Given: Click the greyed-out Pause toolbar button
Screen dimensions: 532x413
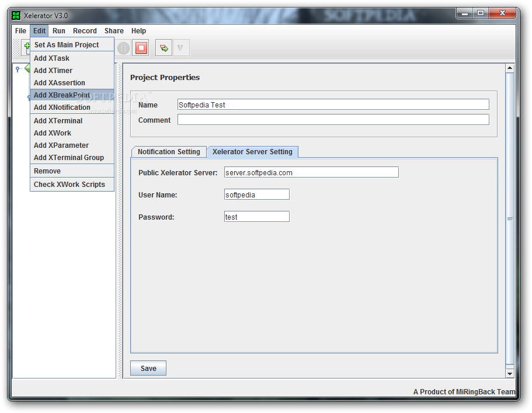Looking at the screenshot, I should tap(123, 48).
